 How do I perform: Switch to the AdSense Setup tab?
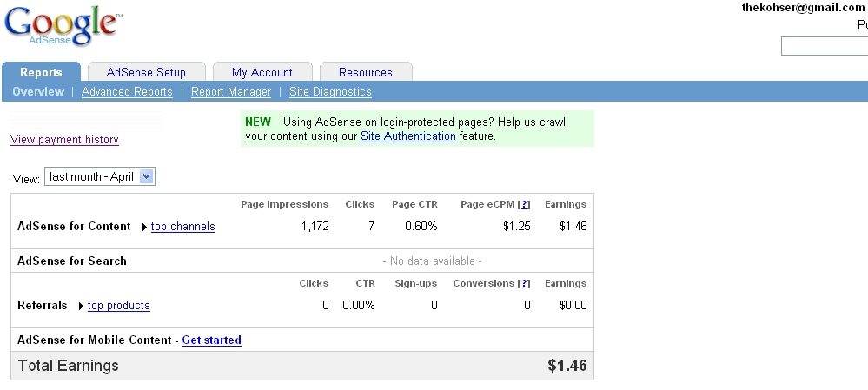click(146, 72)
